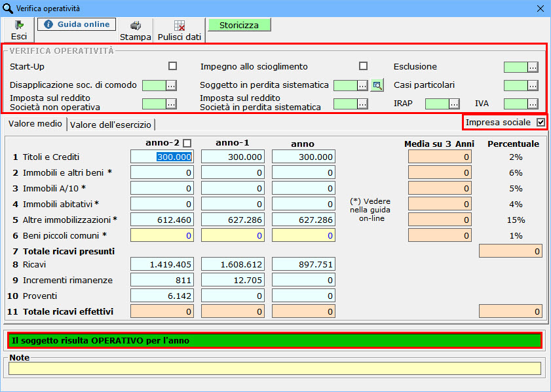Open the Esclusione ellipsis selector

533,67
